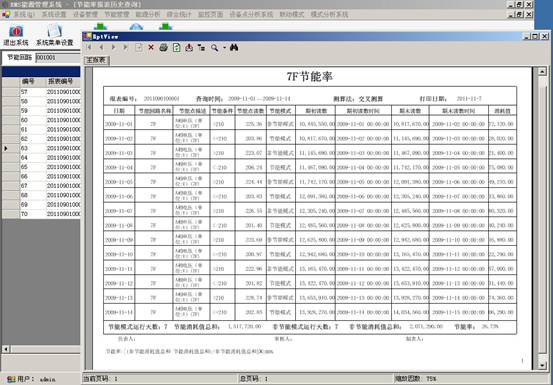This screenshot has width=553, height=385.
Task: Go to the first report page
Action: coord(89,47)
